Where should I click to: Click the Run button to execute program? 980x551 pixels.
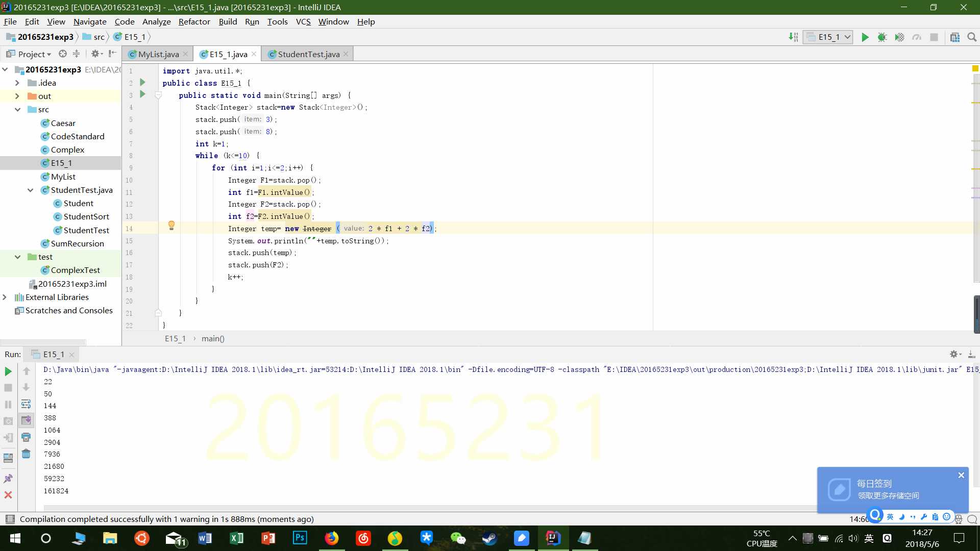click(864, 36)
